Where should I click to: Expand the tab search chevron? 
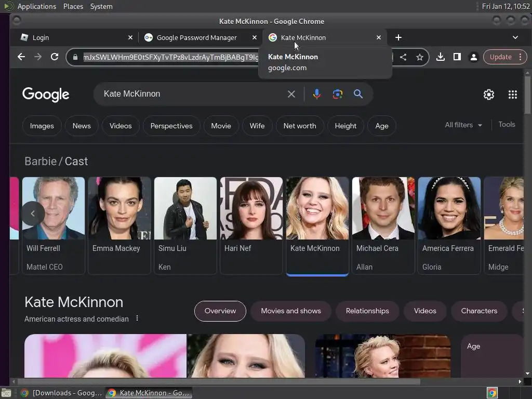[x=515, y=37]
